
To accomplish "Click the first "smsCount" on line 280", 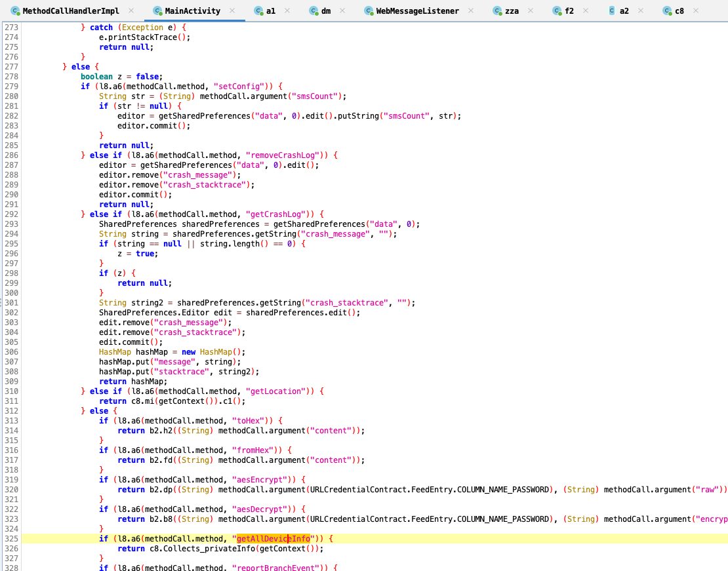I will 317,96.
